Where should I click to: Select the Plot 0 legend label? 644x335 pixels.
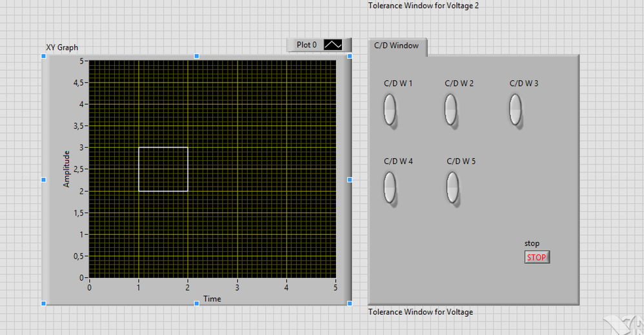(307, 45)
